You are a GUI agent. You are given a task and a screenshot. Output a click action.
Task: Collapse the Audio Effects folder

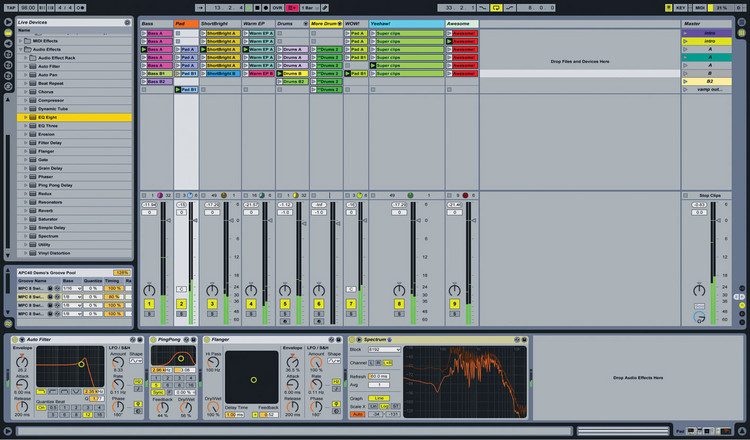pyautogui.click(x=19, y=49)
